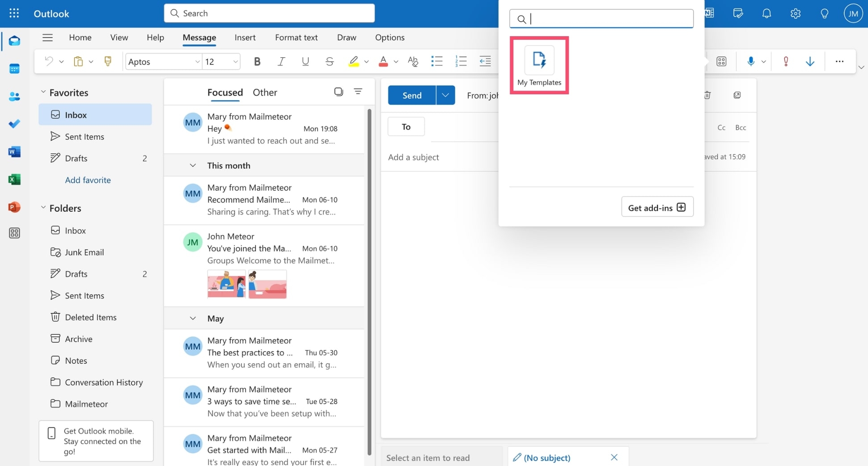Collapse the Folders section
Image resolution: width=868 pixels, height=466 pixels.
tap(43, 207)
